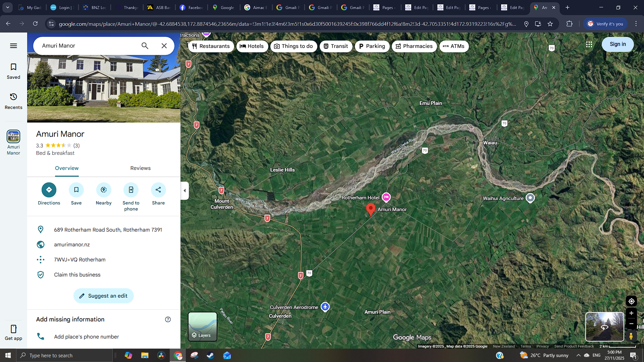The width and height of the screenshot is (644, 362).
Task: Collapse the side panel arrow
Action: click(184, 191)
